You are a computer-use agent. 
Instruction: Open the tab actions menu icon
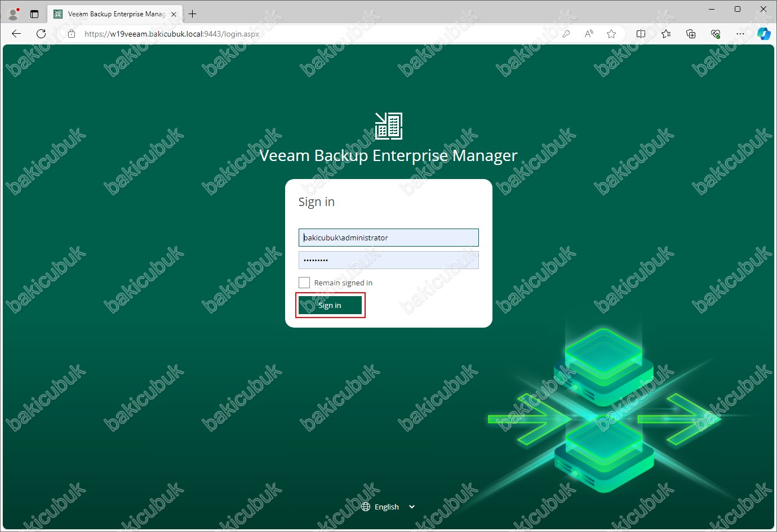click(x=34, y=14)
